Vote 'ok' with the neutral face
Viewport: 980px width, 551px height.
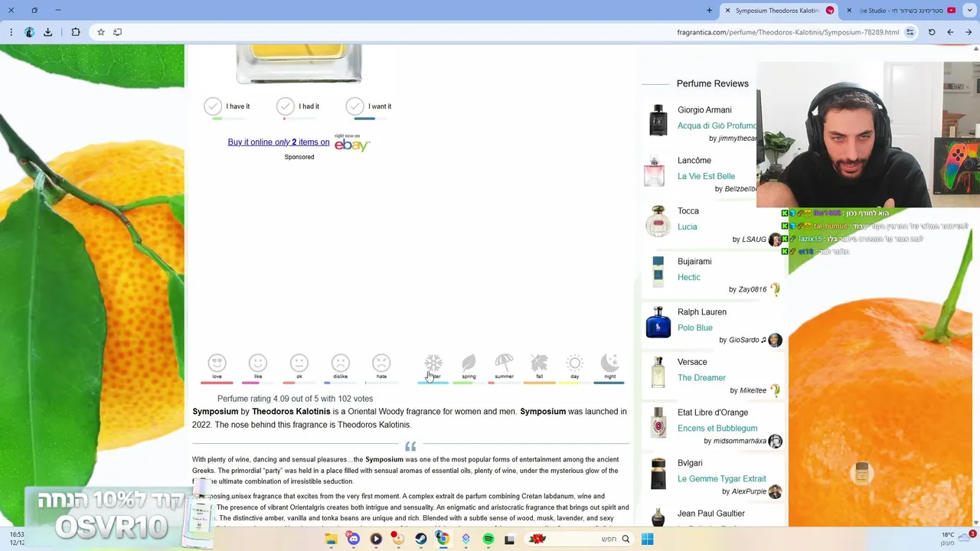point(299,364)
